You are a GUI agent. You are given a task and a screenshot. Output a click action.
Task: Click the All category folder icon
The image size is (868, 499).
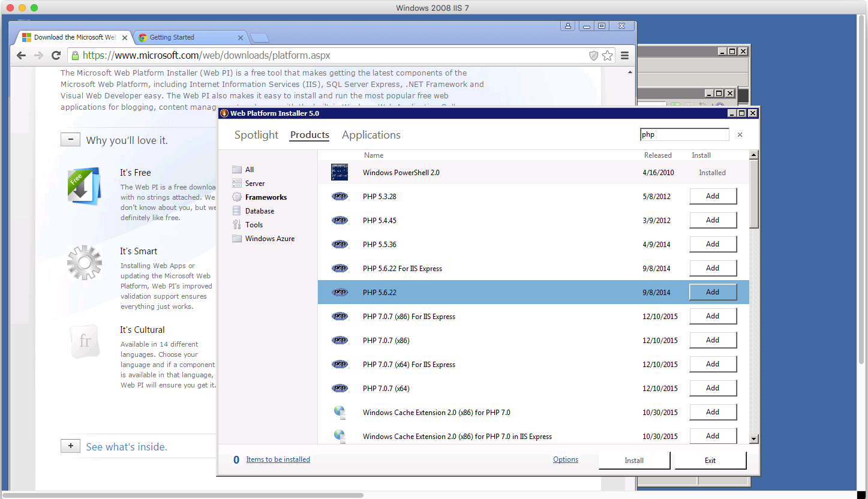tap(237, 170)
